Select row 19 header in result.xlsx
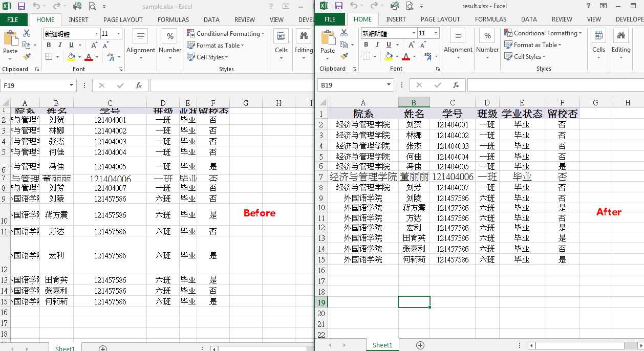This screenshot has width=644, height=351. tap(321, 302)
